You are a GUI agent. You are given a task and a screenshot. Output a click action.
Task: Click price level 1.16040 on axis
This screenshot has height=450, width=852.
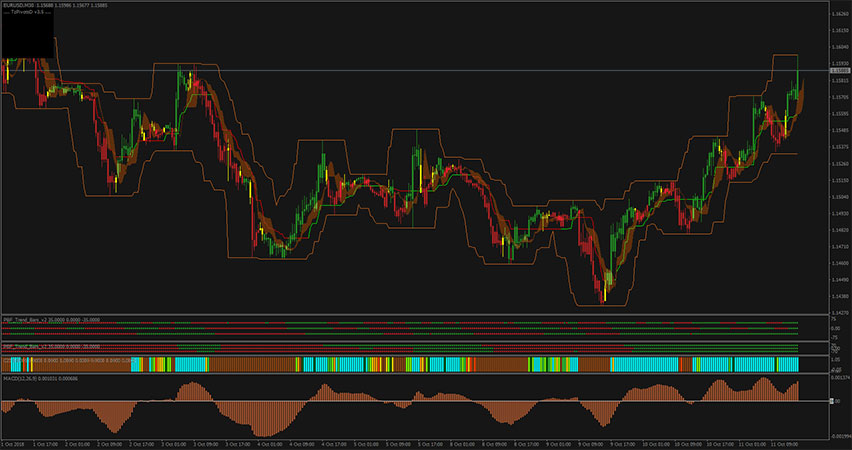(x=841, y=47)
